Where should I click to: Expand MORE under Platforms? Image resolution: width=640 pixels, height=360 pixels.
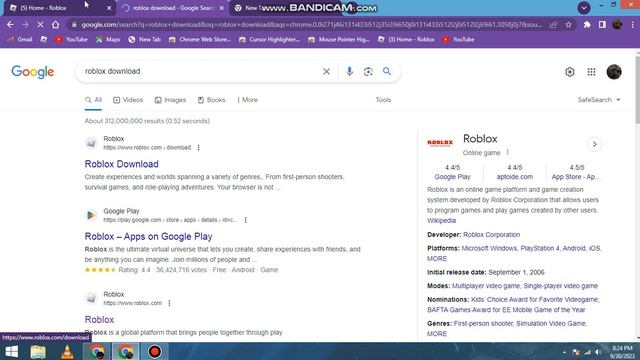coord(437,259)
